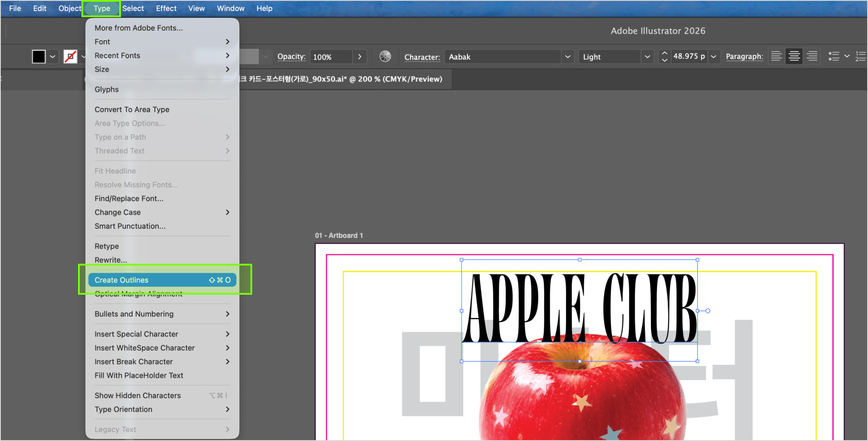Open the font size dropdown arrow
The width and height of the screenshot is (868, 441).
click(x=714, y=57)
